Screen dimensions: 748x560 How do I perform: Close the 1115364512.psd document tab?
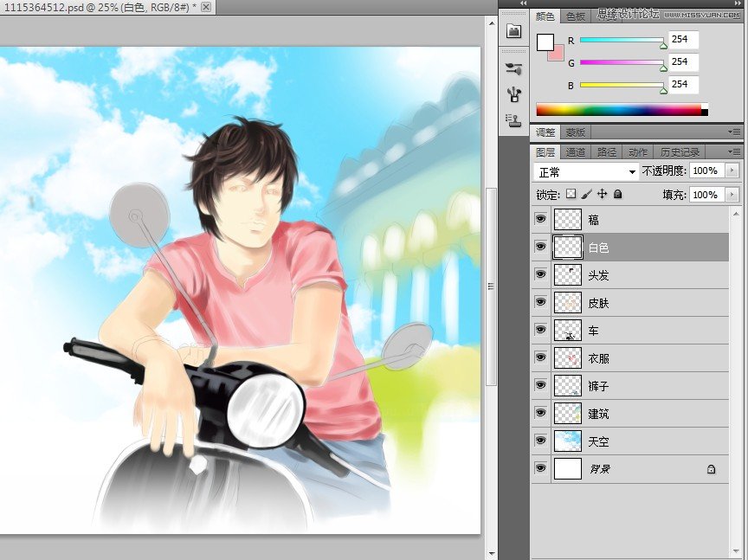point(206,7)
